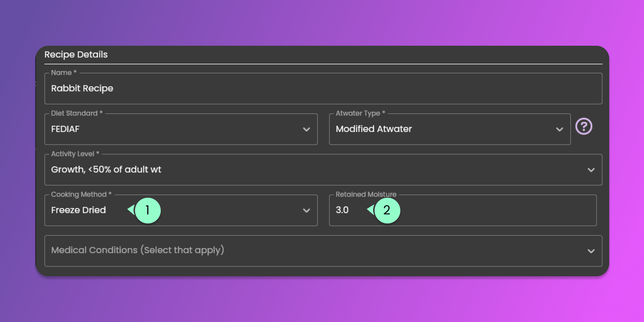This screenshot has height=322, width=644.
Task: Expand the Atwater Type chevron arrow
Action: point(559,129)
